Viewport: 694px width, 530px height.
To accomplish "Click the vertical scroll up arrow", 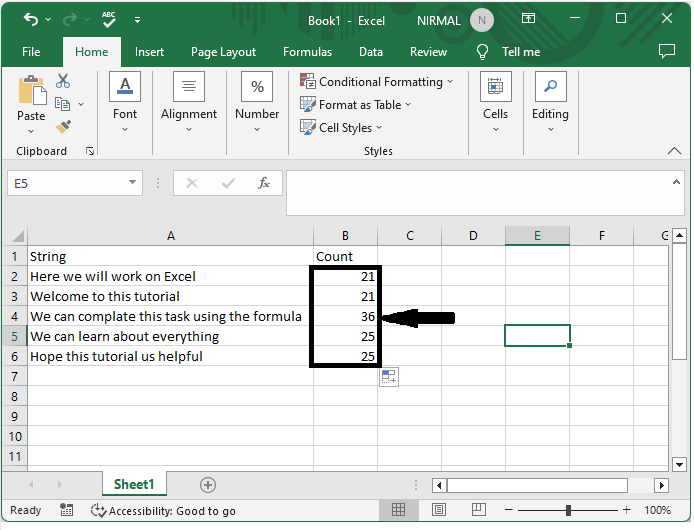I will pyautogui.click(x=679, y=235).
